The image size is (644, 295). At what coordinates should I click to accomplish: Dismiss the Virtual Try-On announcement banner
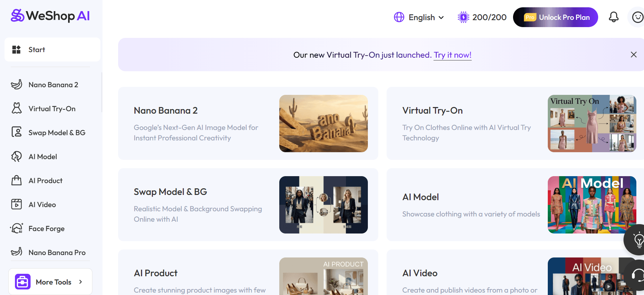tap(633, 55)
